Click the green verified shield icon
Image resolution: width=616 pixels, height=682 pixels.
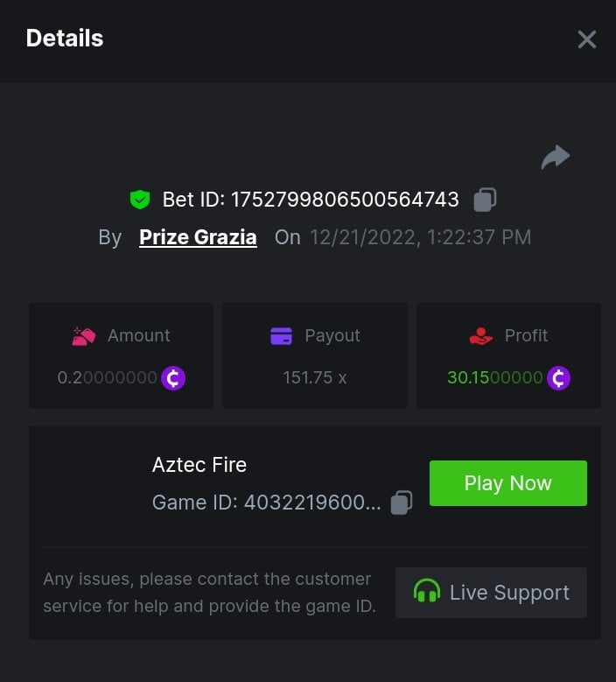pyautogui.click(x=140, y=200)
